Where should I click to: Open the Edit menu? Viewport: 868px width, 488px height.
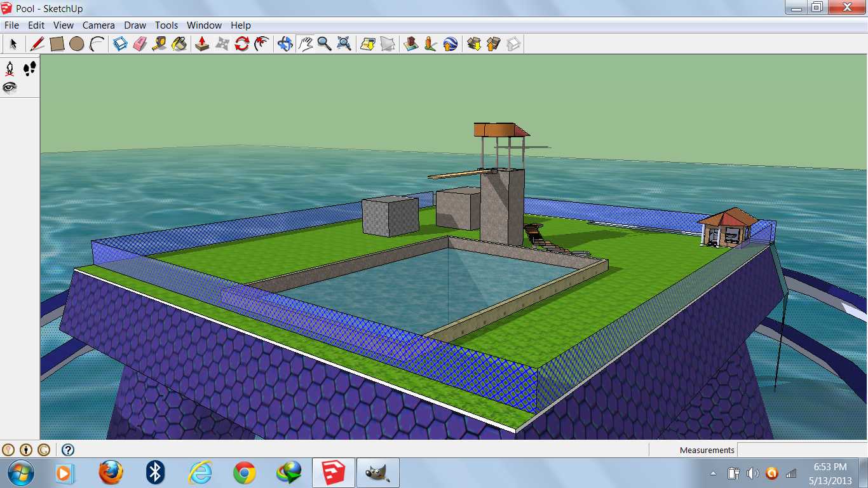pyautogui.click(x=36, y=25)
